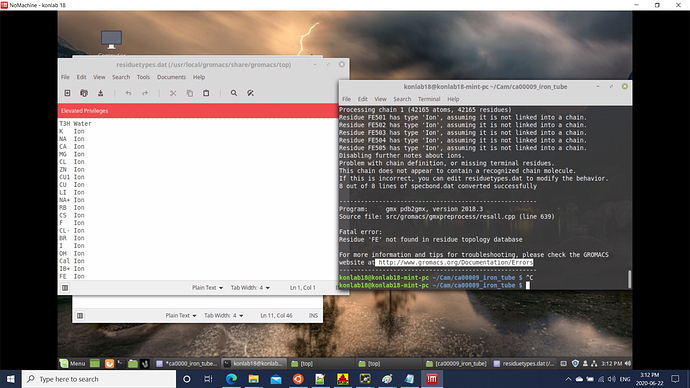
Task: Open find and replace in the editor toolbar
Action: [250, 93]
